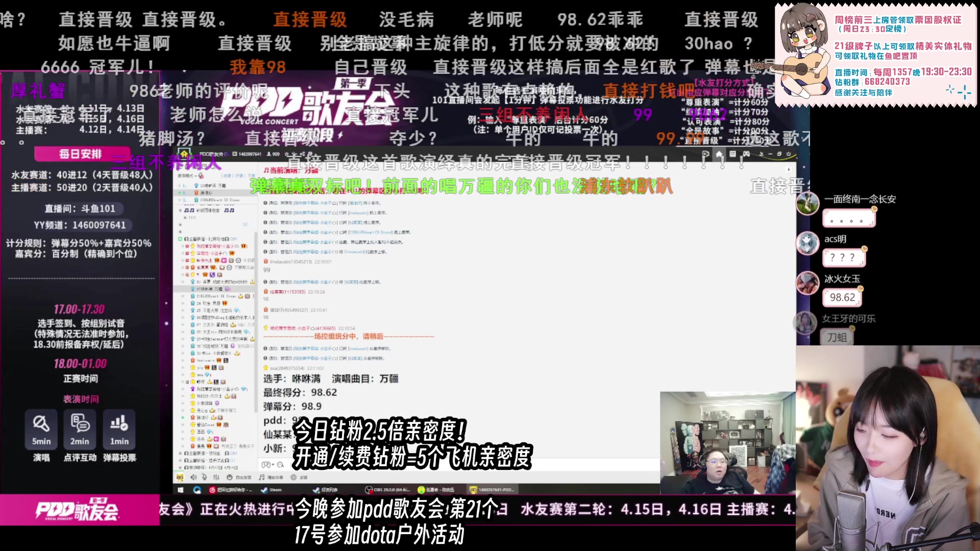Click the PDD webcam thumbnail
Image resolution: width=980 pixels, height=551 pixels.
point(727,443)
